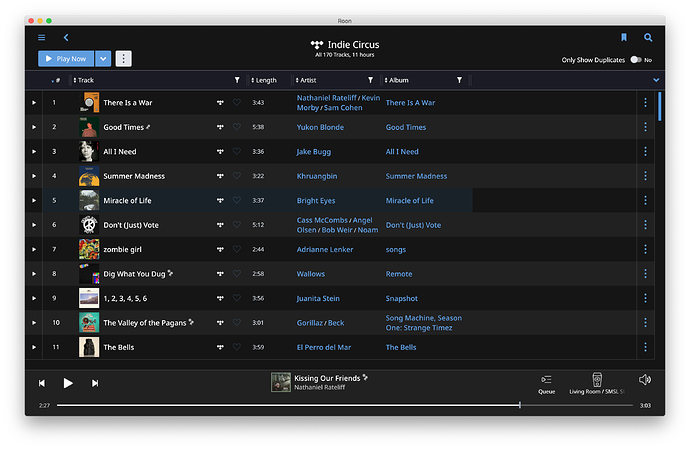Filter the Album column with funnel icon
The width and height of the screenshot is (690, 449).
(459, 80)
